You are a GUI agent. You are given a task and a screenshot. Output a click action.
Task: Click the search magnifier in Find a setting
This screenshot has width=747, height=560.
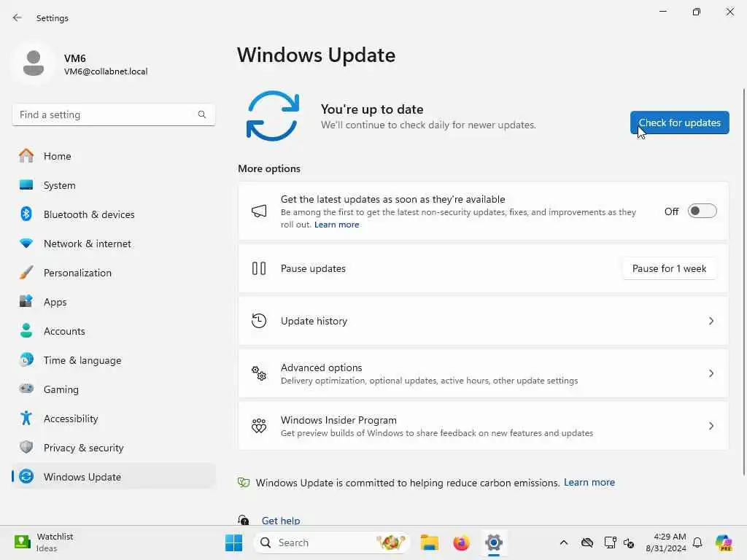coord(202,114)
